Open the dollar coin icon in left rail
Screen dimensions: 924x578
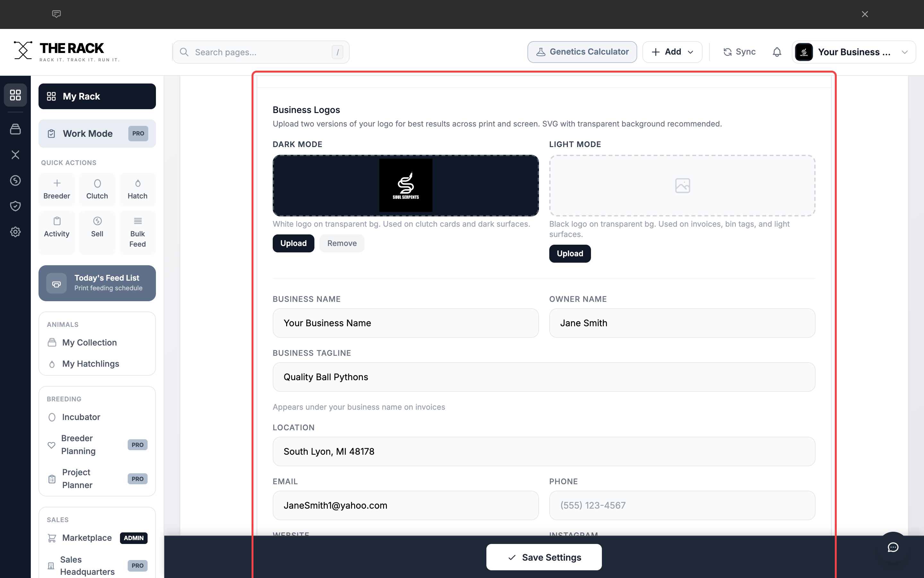coord(15,180)
